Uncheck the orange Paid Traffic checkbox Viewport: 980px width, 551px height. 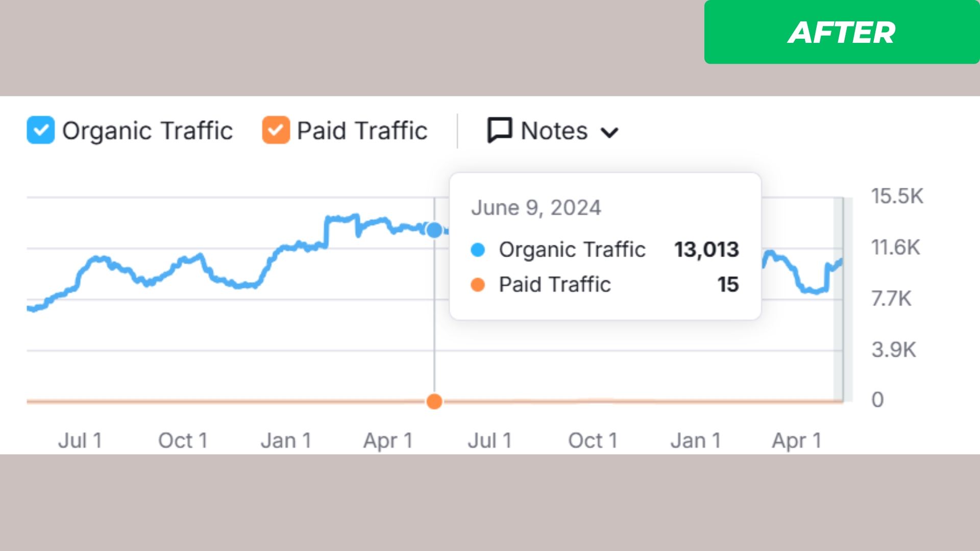(276, 130)
